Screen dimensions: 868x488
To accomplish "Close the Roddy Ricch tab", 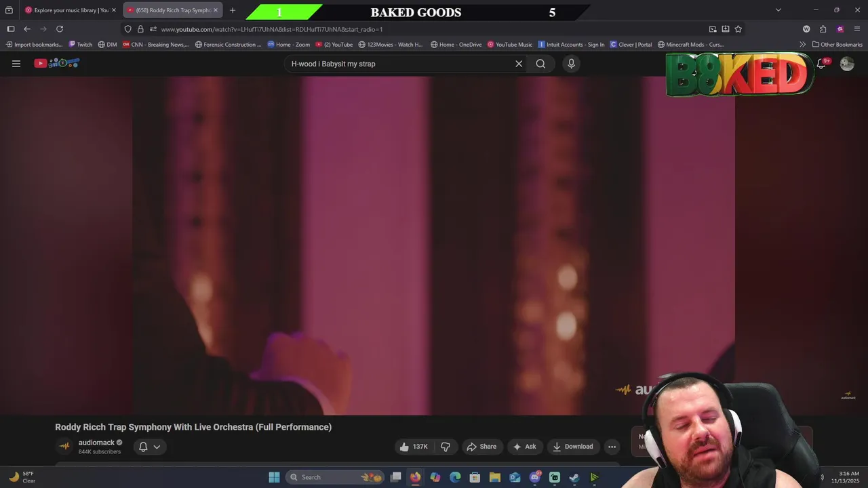I will (216, 10).
